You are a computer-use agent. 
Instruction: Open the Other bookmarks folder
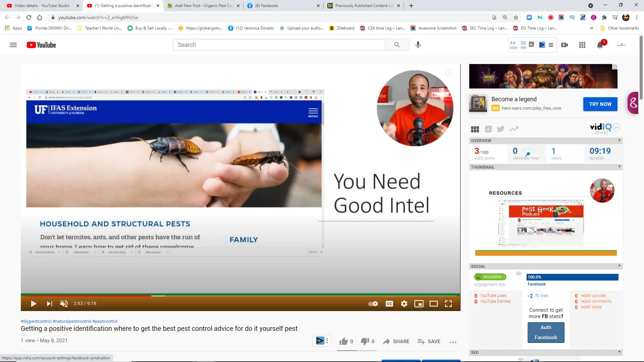pos(620,28)
